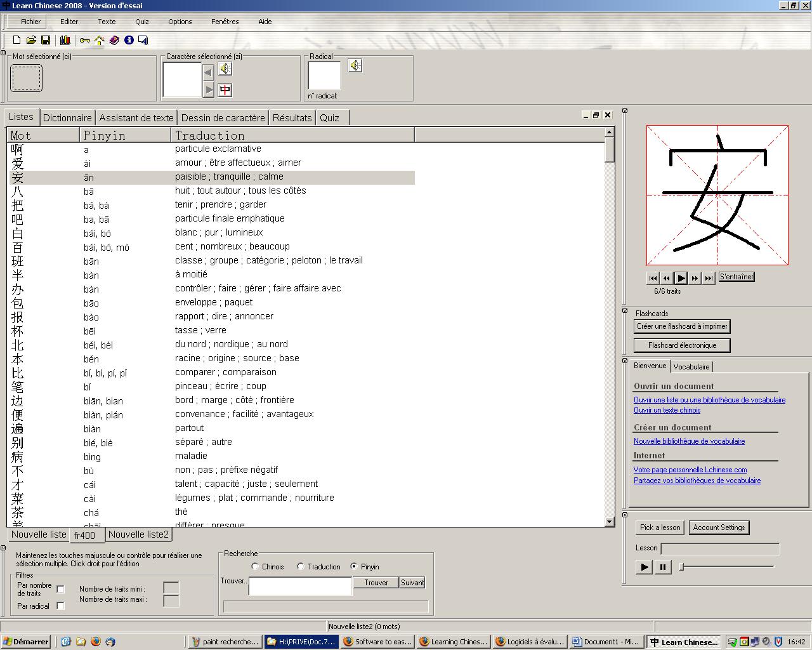The image size is (812, 650).
Task: Open the Fichier menu
Action: (30, 22)
